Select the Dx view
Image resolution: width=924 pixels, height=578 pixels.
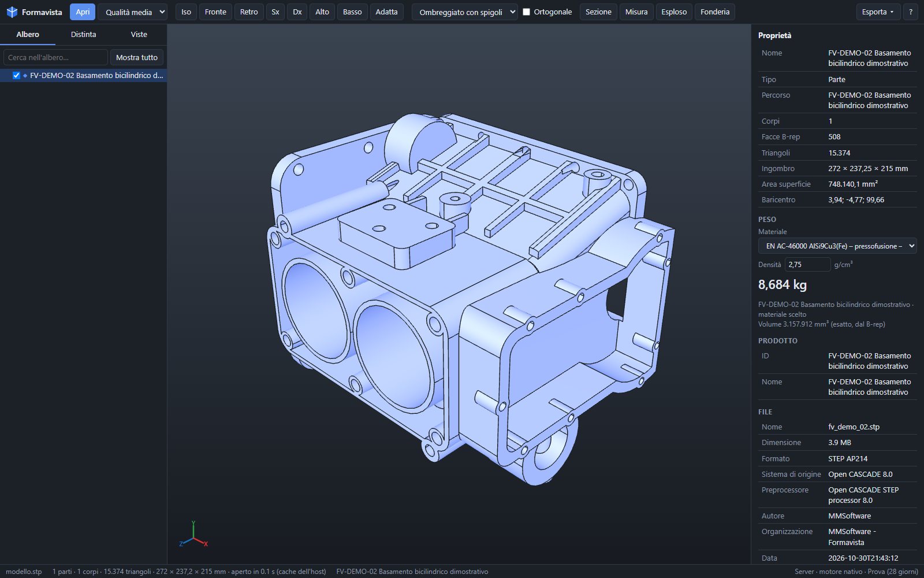(297, 12)
